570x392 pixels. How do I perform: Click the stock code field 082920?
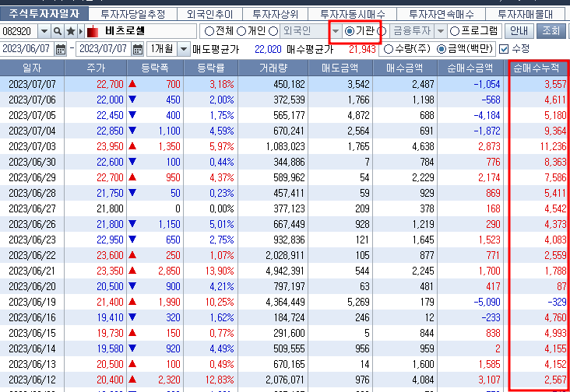point(19,31)
